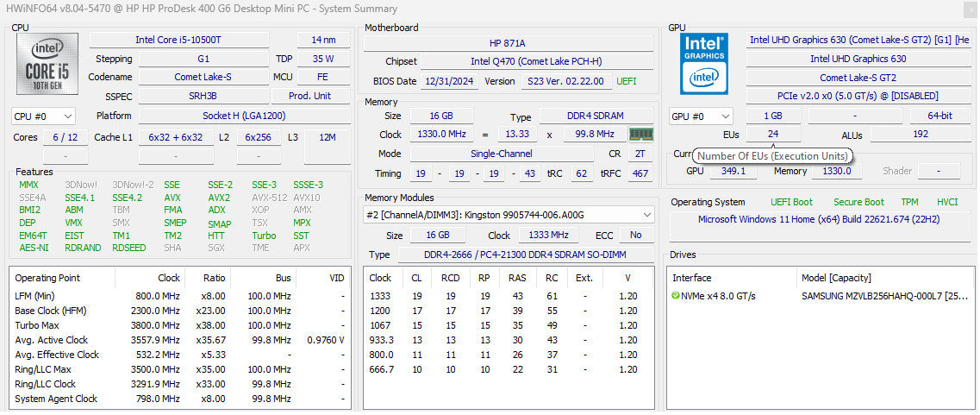Image resolution: width=980 pixels, height=415 pixels.
Task: Click the HWiNFO64 System Summary title bar
Action: pos(490,9)
